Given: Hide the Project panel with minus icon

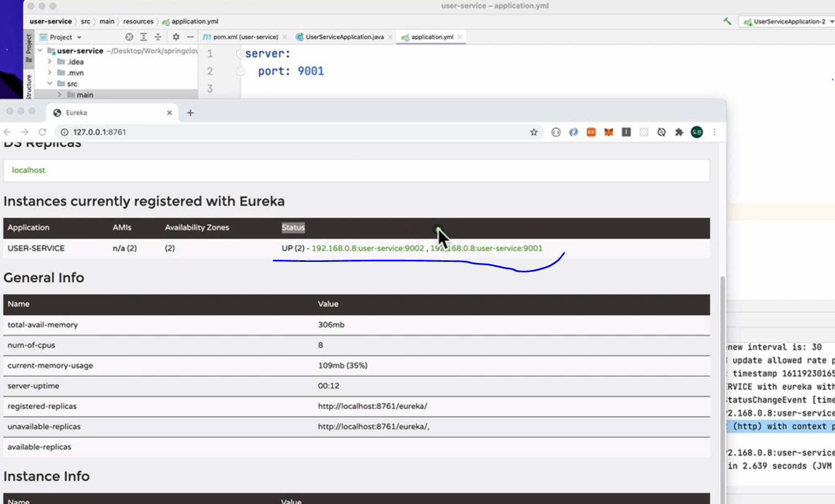Looking at the screenshot, I should tap(190, 37).
